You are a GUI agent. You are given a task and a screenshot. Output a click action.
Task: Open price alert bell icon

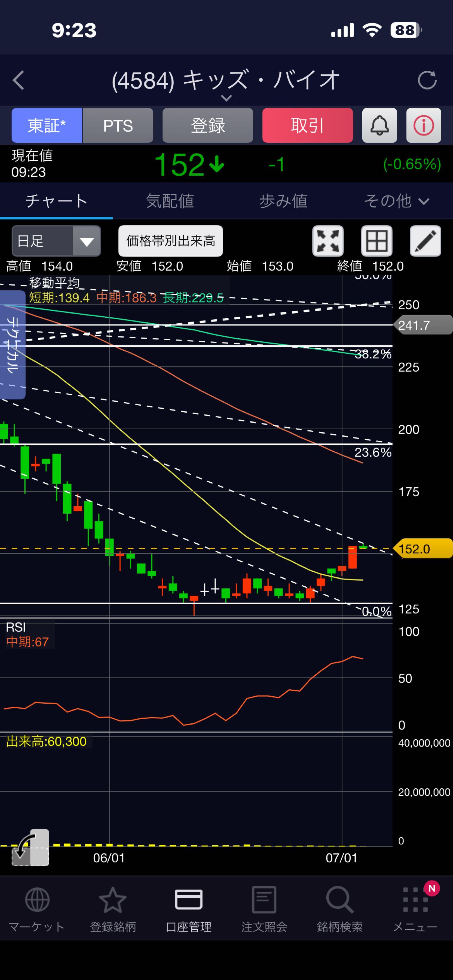379,125
